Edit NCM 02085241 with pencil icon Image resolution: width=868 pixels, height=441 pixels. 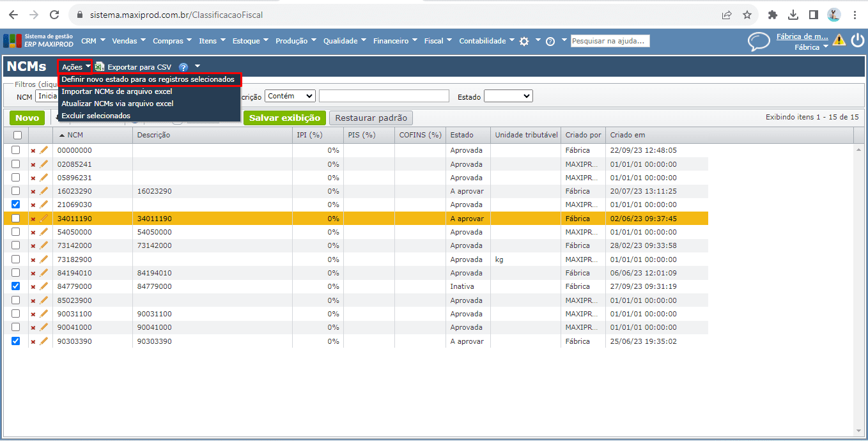pyautogui.click(x=44, y=164)
